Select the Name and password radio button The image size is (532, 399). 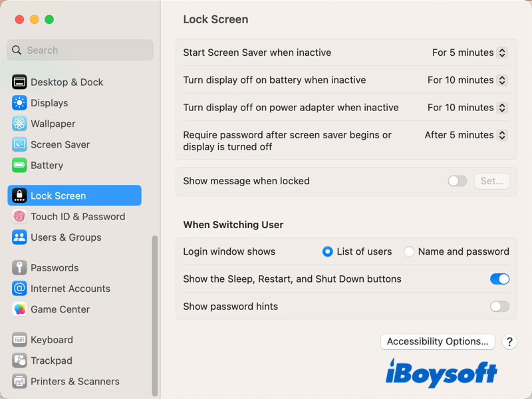409,251
